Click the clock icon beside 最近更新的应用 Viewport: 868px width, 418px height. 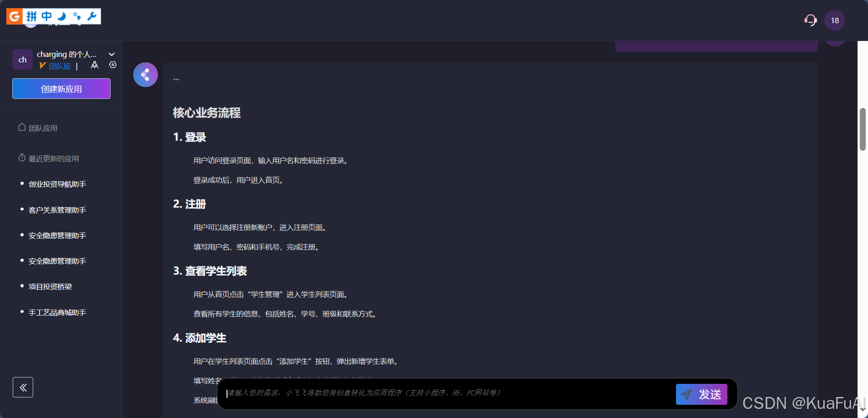(x=22, y=158)
